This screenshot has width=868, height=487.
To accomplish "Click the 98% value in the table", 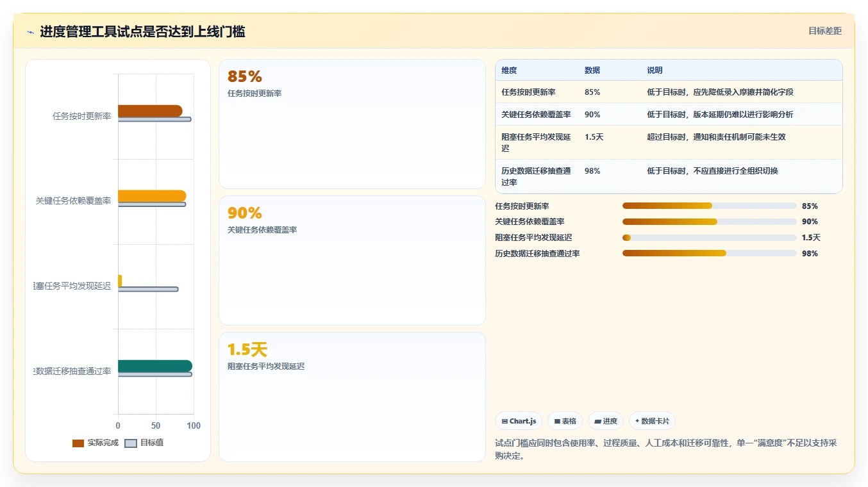I will 592,171.
